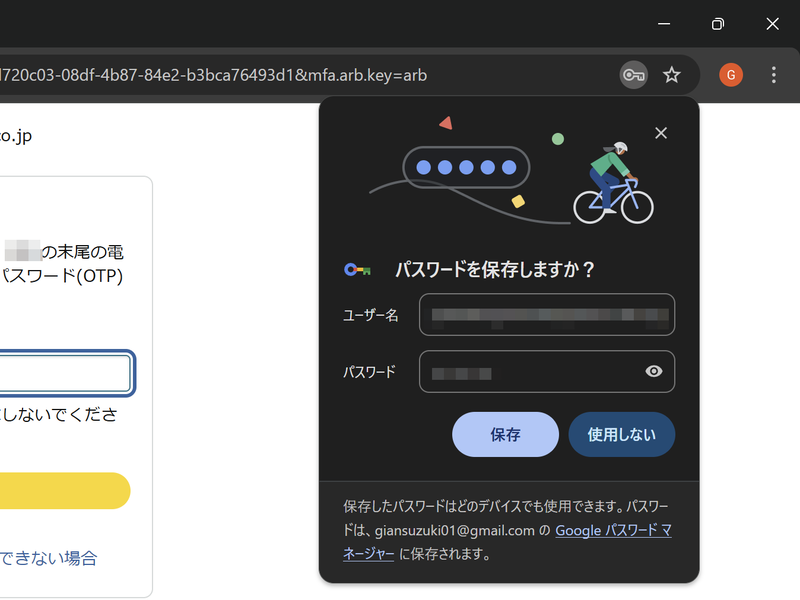Expand the browser customization menu
Screen dimensions: 800x600
coord(773,74)
